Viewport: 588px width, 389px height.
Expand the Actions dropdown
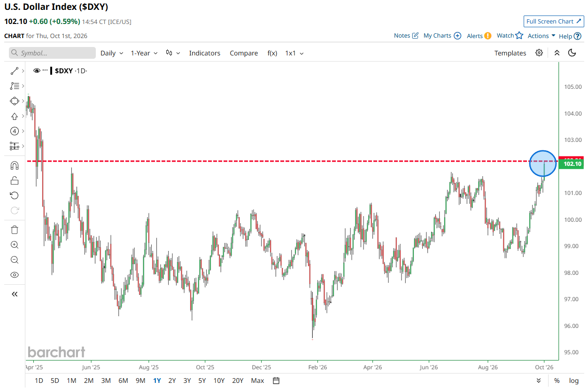(542, 36)
